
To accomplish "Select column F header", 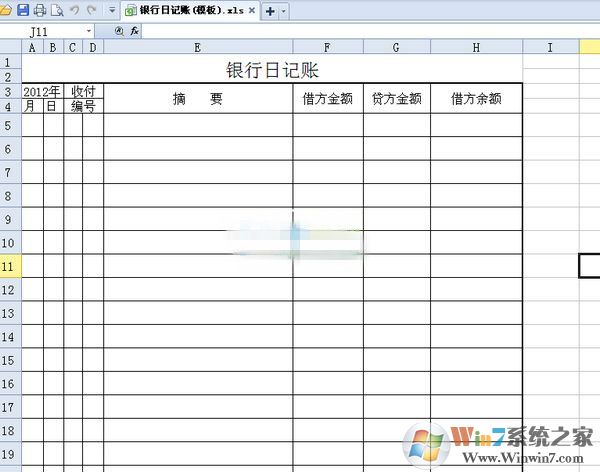I will 328,47.
